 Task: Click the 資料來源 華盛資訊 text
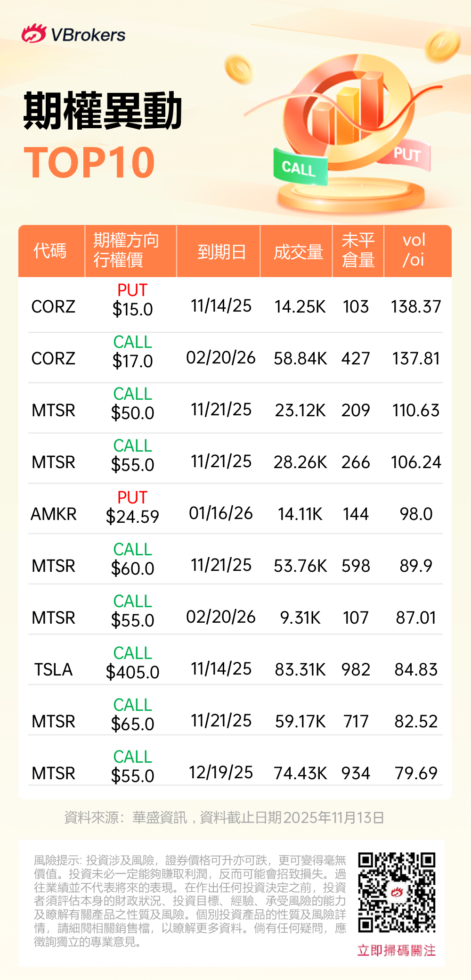click(126, 817)
